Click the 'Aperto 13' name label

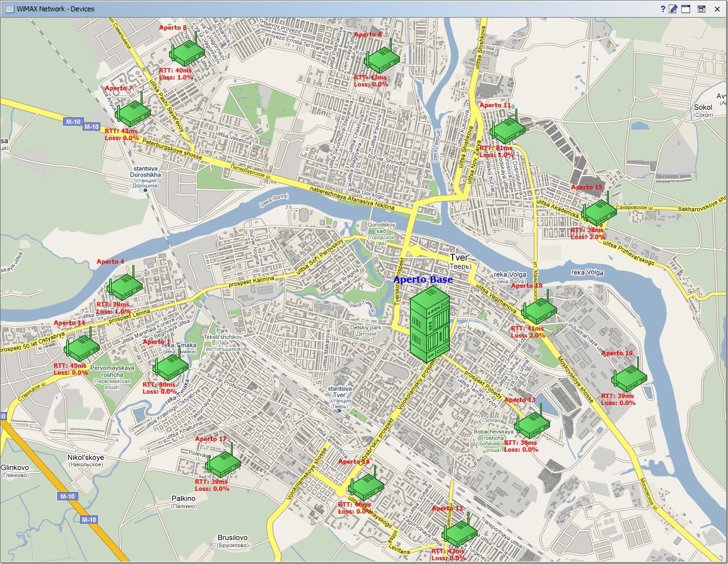click(520, 400)
